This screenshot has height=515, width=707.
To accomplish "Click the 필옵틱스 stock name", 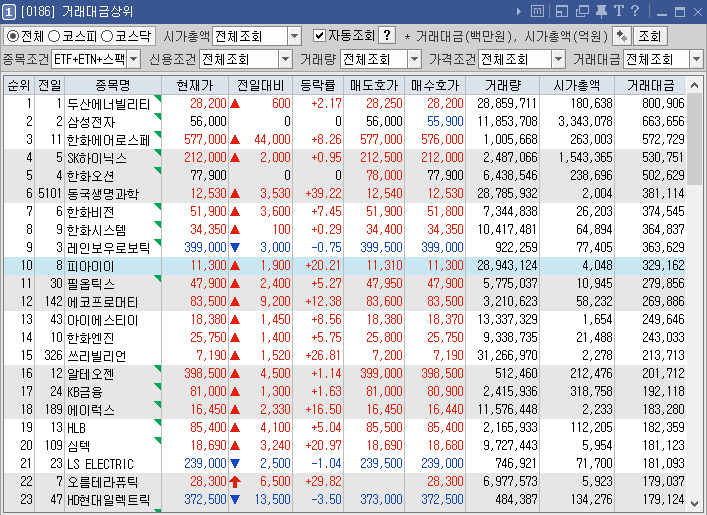I will (x=91, y=284).
